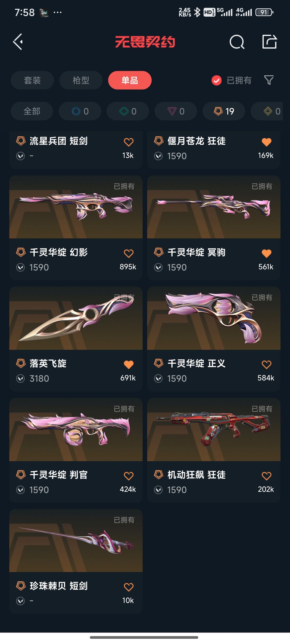The height and width of the screenshot is (644, 290).
Task: Switch to the 套装 tab
Action: 32,80
